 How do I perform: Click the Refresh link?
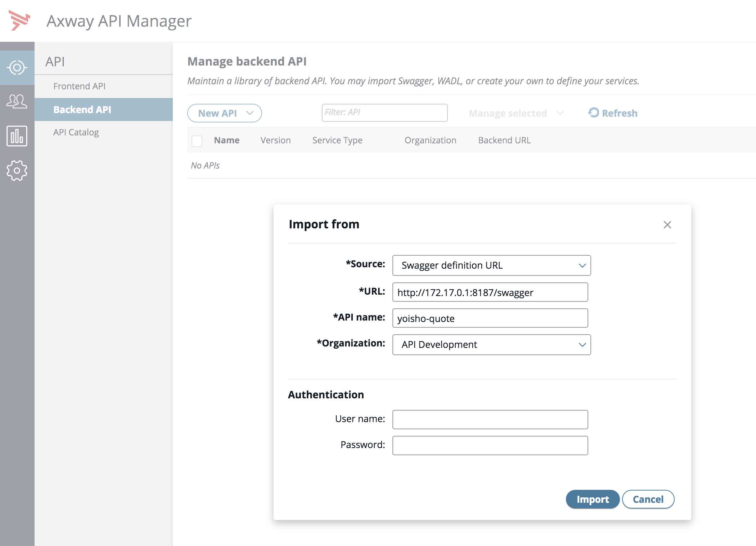click(613, 113)
